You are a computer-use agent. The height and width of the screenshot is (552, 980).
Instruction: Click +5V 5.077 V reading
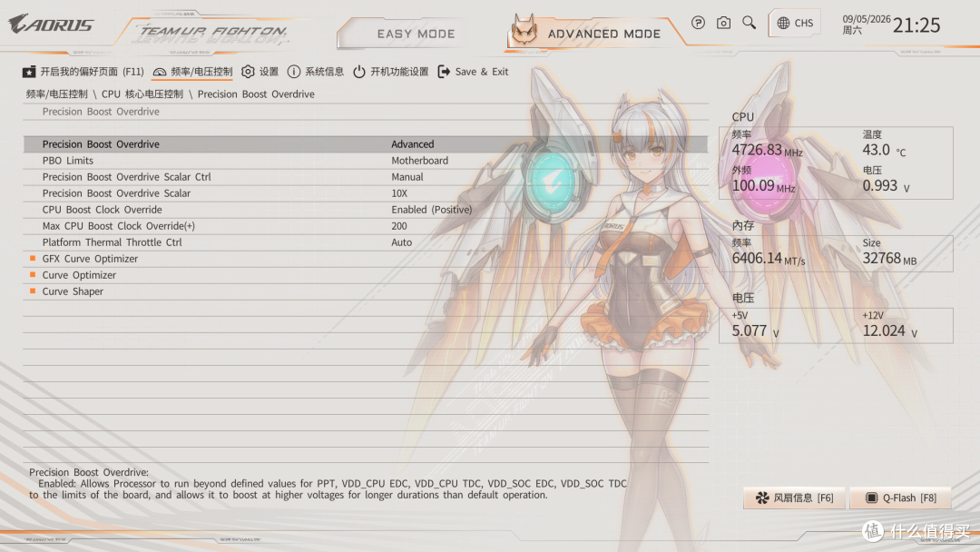[x=755, y=330]
